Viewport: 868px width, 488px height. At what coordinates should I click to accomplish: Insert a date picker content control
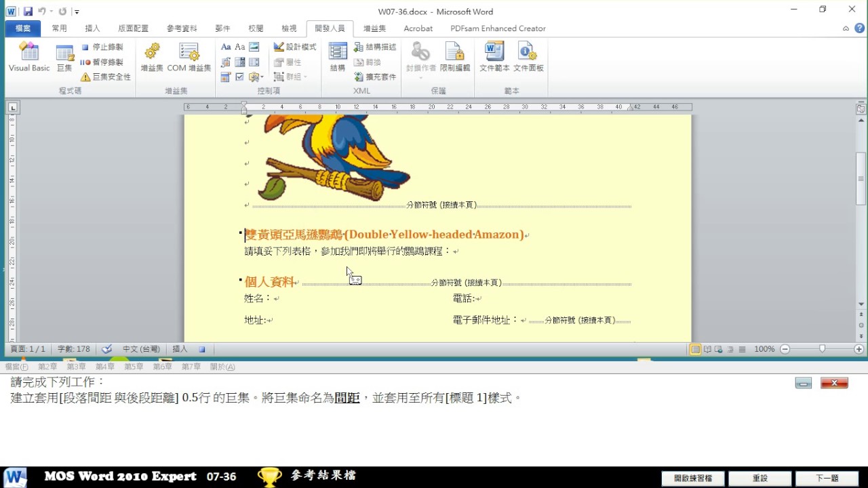(226, 77)
